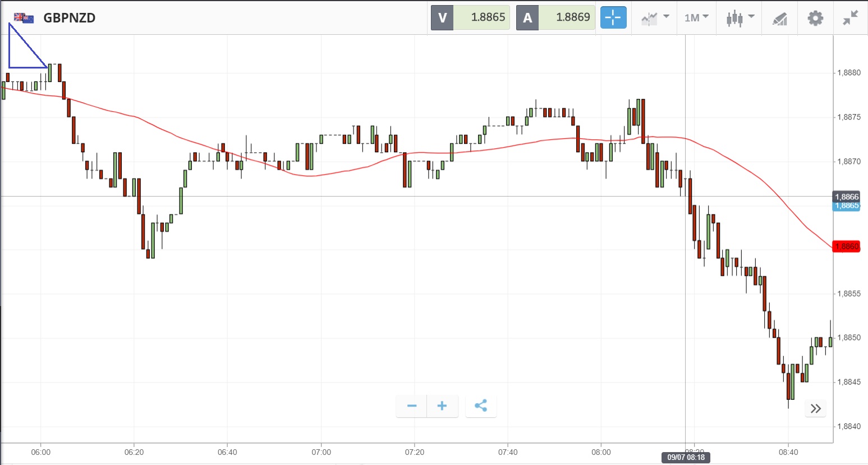Image resolution: width=868 pixels, height=465 pixels.
Task: Open chart settings gear
Action: [815, 18]
